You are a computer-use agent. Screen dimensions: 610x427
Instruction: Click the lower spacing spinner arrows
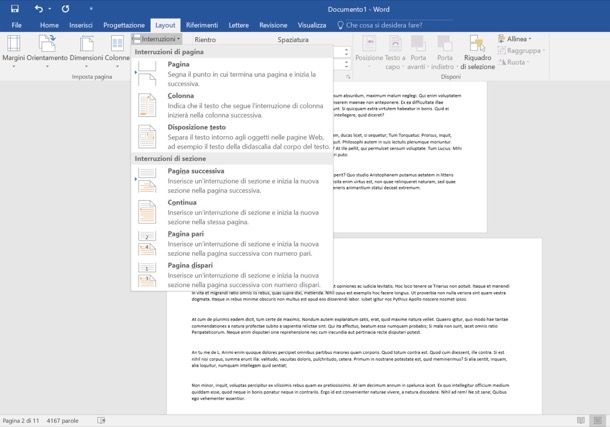click(346, 64)
